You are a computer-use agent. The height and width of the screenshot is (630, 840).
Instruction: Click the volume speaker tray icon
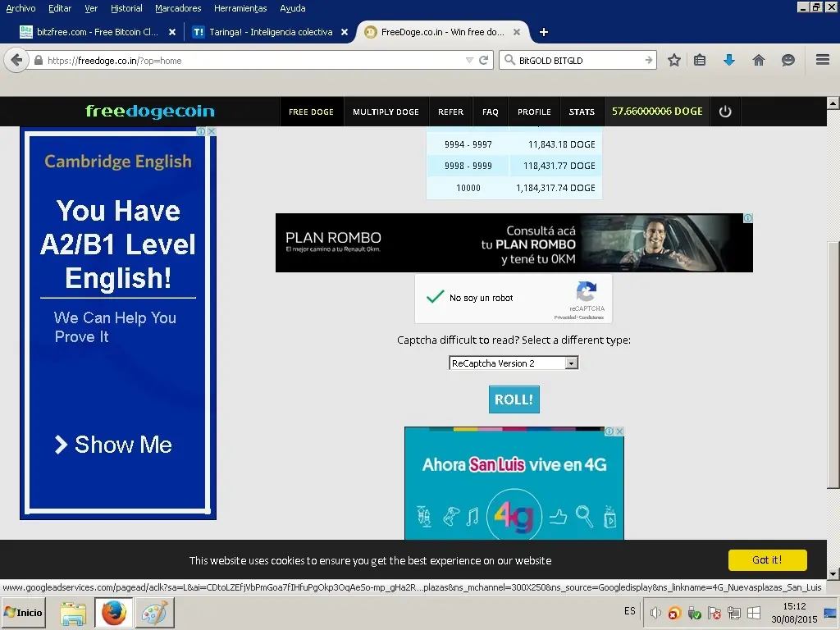[655, 613]
